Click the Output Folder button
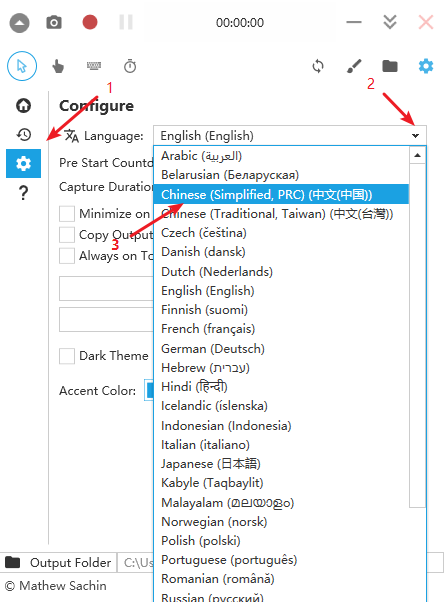448x602 pixels. (58, 562)
